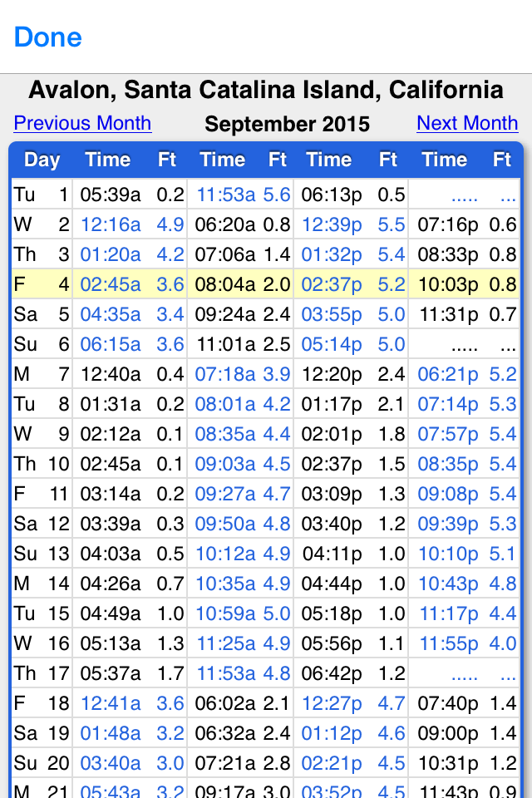532x798 pixels.
Task: Select the 12:16a time on Wednesday 2
Action: [x=111, y=224]
